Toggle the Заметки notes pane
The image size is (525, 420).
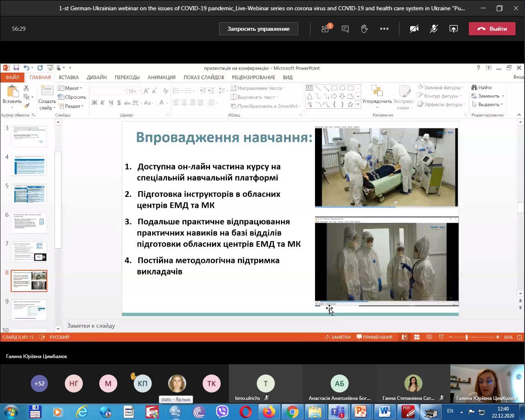[x=338, y=337]
